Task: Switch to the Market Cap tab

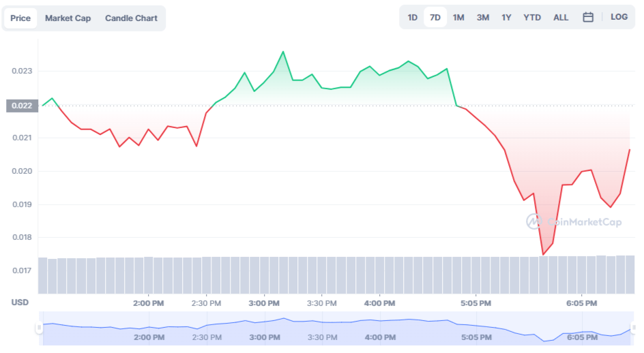Action: [x=68, y=18]
